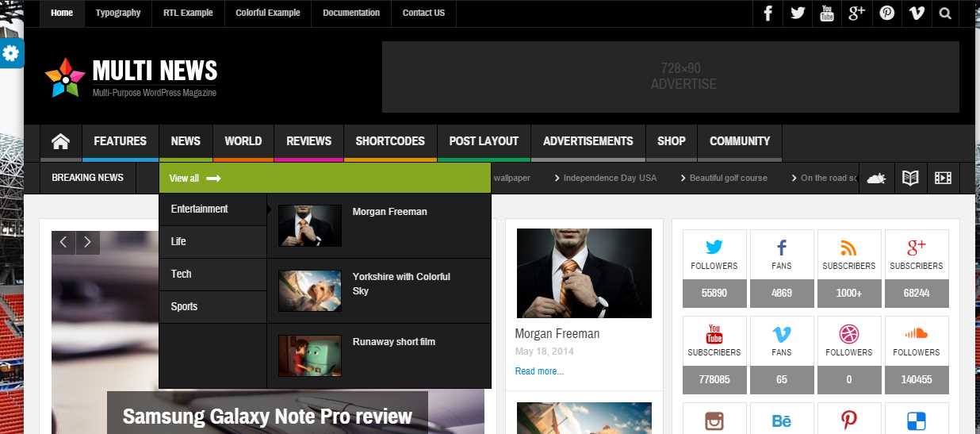Click the Instagram icon in social counters

click(x=714, y=421)
